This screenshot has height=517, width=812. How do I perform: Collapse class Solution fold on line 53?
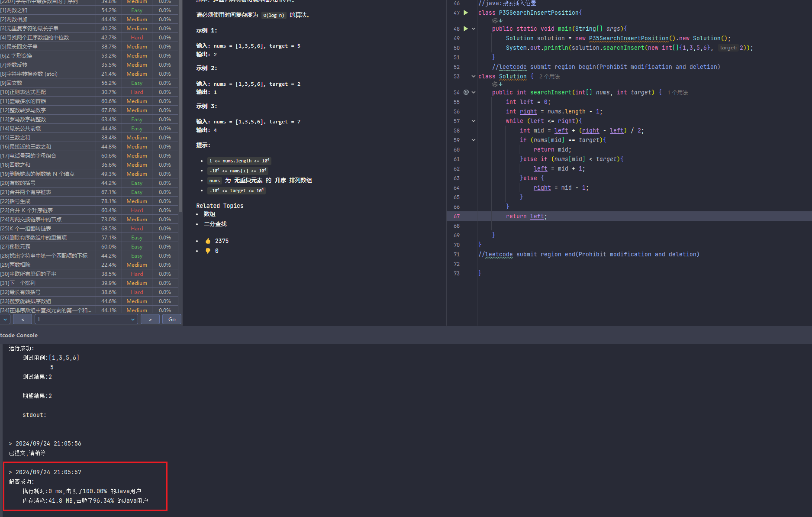coord(474,76)
